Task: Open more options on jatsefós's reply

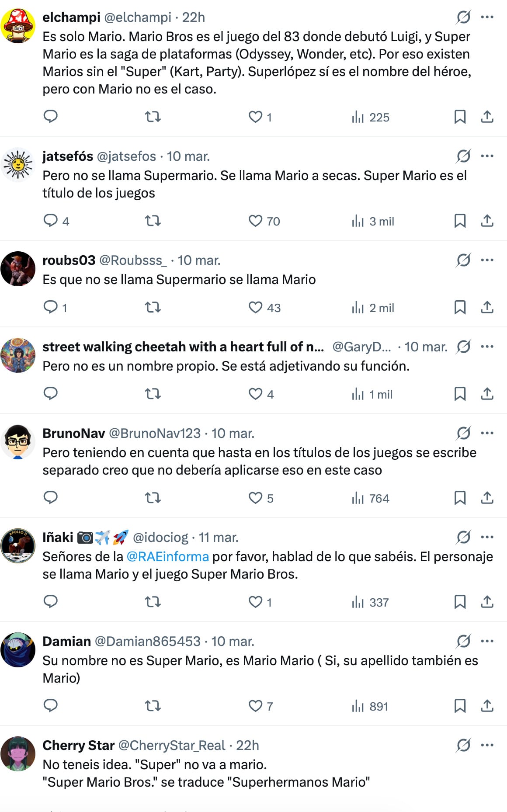Action: [486, 155]
